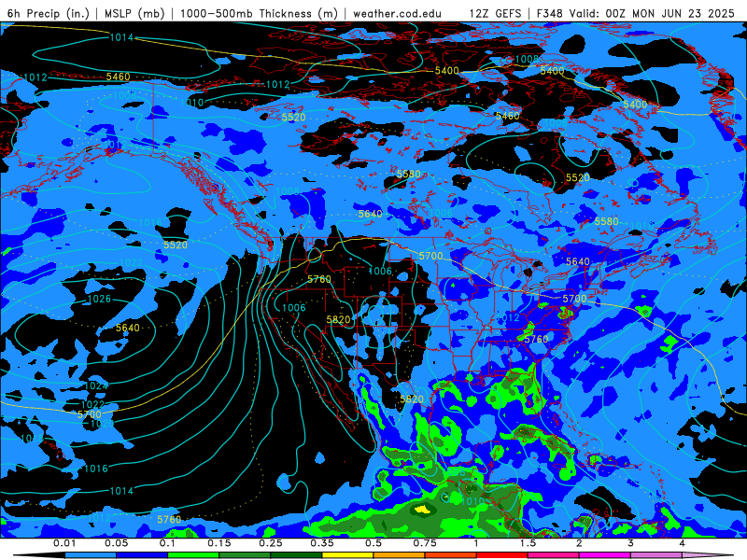Click the '0.05' legend value
This screenshot has width=747, height=560.
pyautogui.click(x=116, y=543)
